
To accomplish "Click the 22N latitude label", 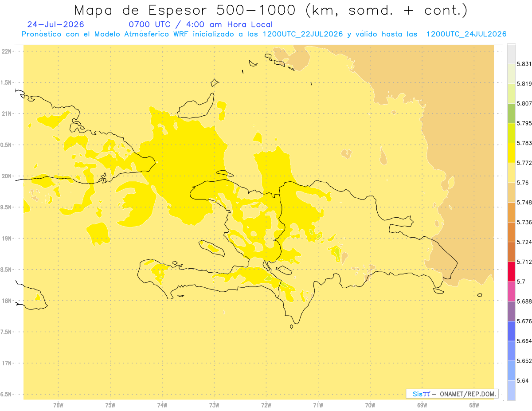I will (6, 51).
